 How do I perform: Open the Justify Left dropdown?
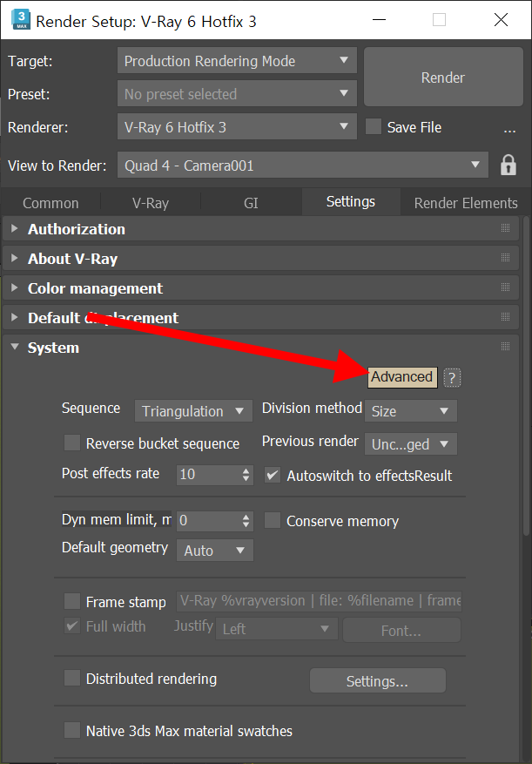click(x=277, y=629)
